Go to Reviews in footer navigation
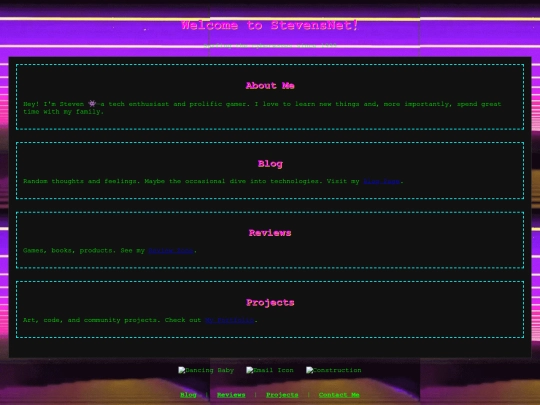Image resolution: width=540 pixels, height=405 pixels. click(231, 395)
